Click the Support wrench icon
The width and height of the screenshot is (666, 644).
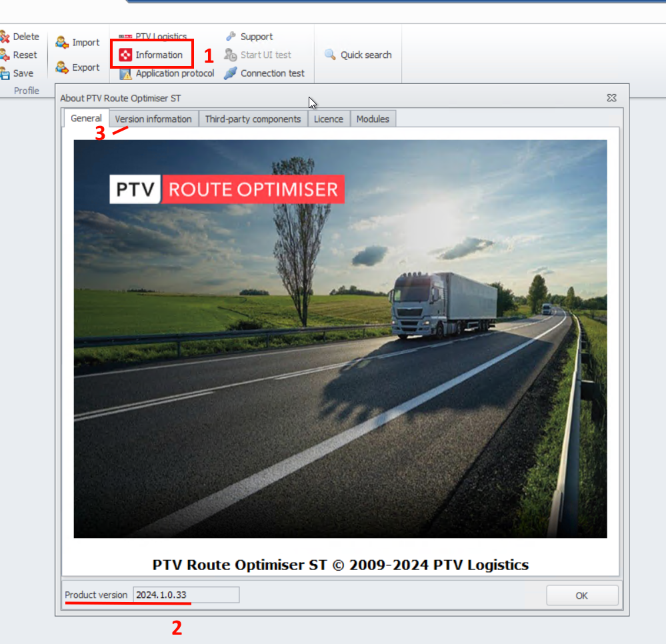(x=231, y=37)
